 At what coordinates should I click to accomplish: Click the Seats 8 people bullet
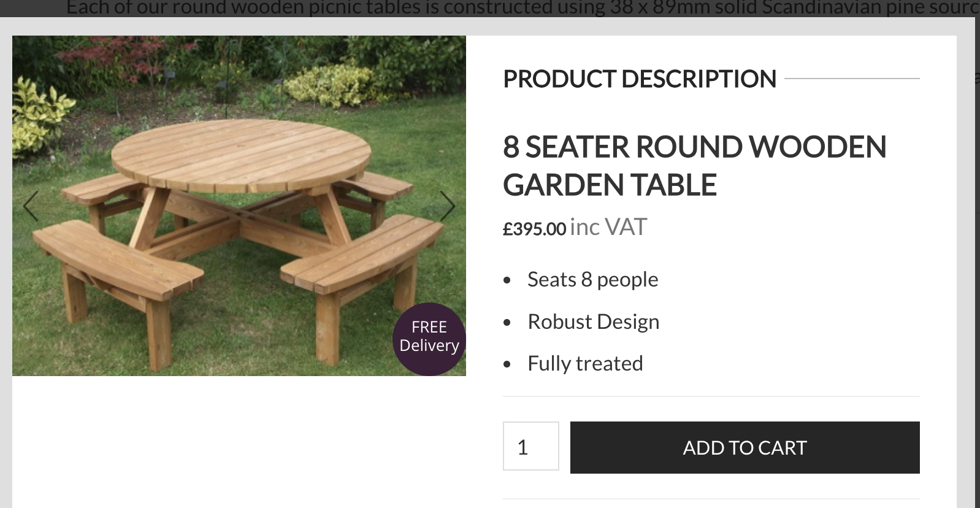pyautogui.click(x=592, y=280)
